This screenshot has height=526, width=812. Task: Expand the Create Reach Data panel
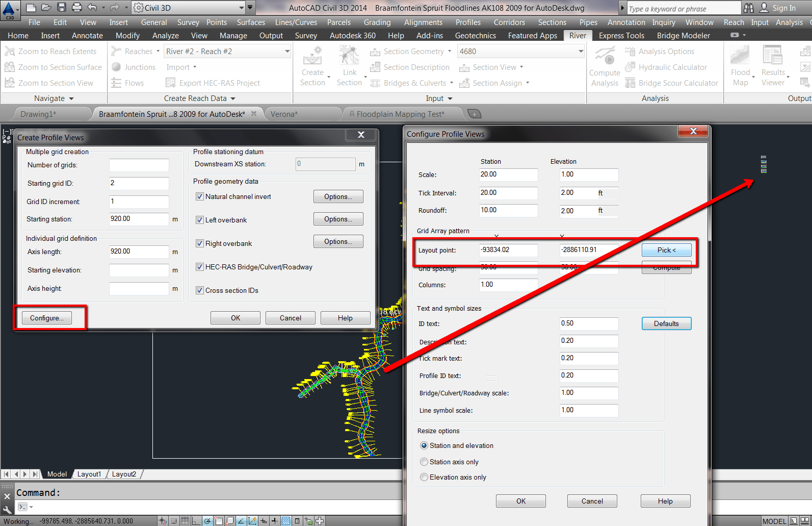[233, 98]
